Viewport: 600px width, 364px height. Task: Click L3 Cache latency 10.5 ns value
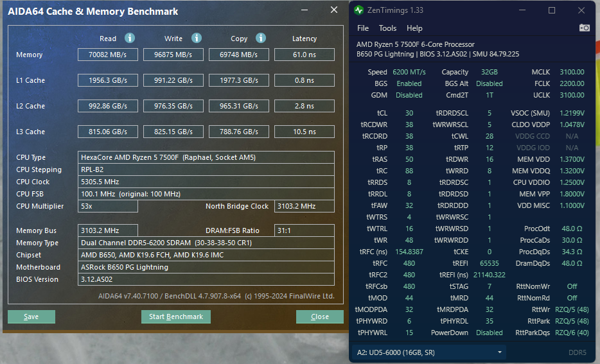click(304, 132)
